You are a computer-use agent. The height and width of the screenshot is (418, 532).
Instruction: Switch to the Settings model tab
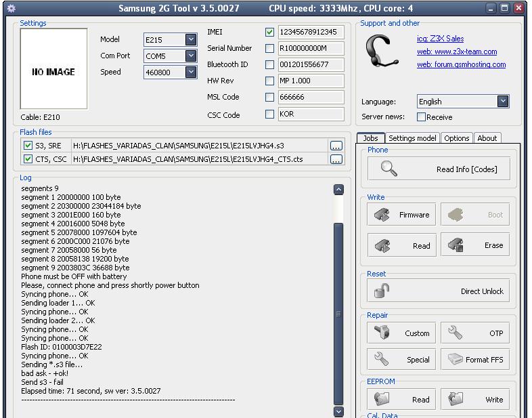tap(412, 138)
